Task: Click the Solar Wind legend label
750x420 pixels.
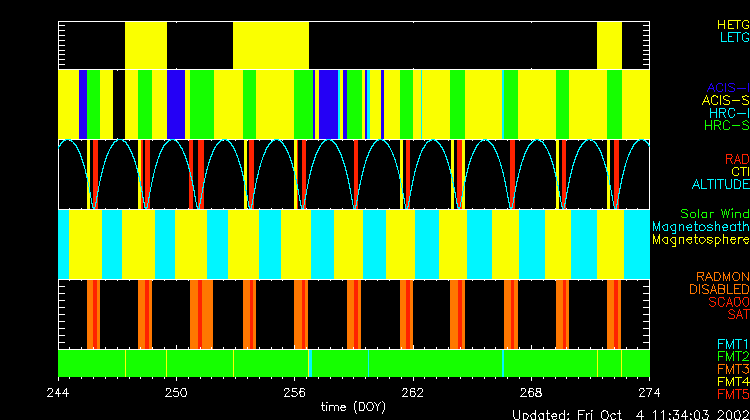Action: point(713,214)
